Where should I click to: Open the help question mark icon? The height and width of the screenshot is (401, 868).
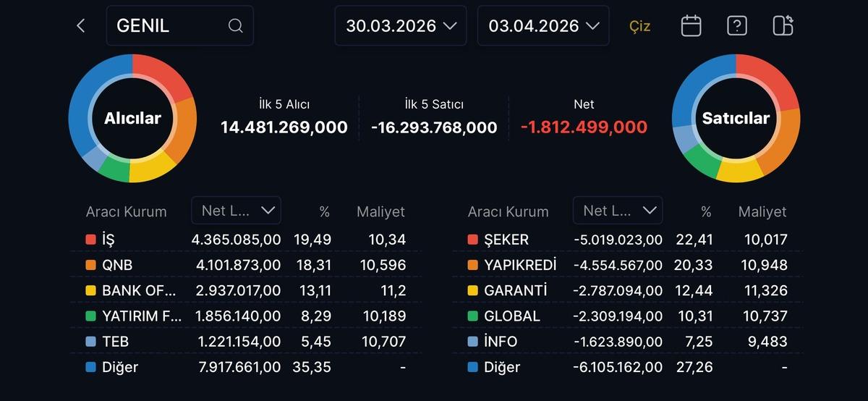click(x=736, y=26)
